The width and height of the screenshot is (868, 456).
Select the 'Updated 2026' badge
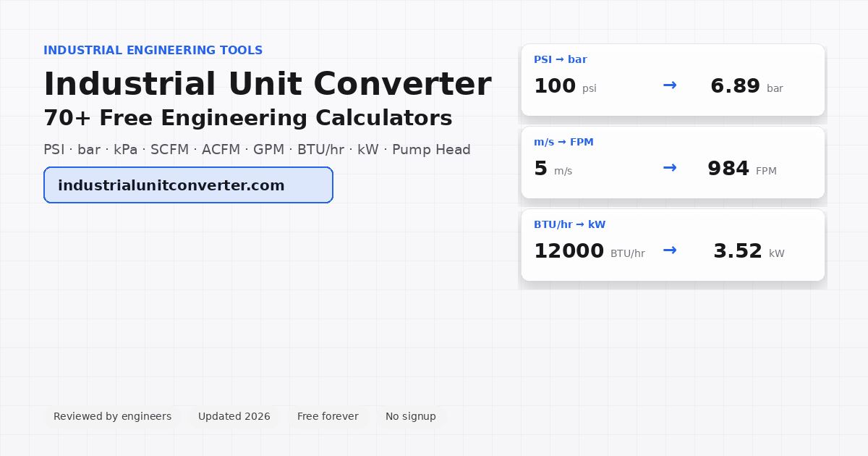[234, 416]
